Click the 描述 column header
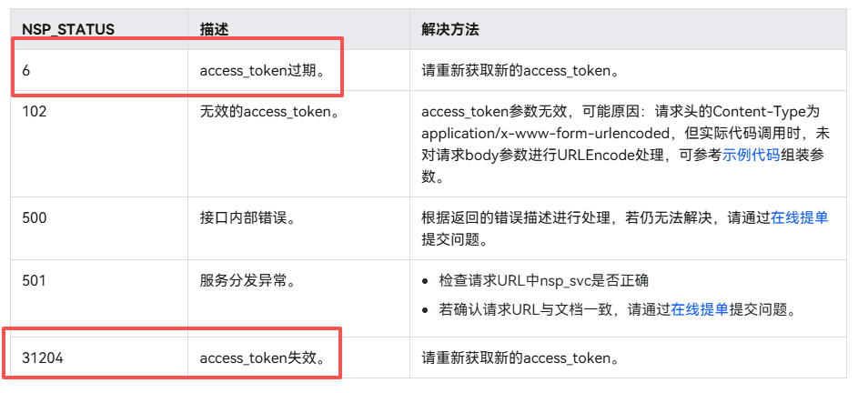Image resolution: width=868 pixels, height=393 pixels. coord(214,29)
